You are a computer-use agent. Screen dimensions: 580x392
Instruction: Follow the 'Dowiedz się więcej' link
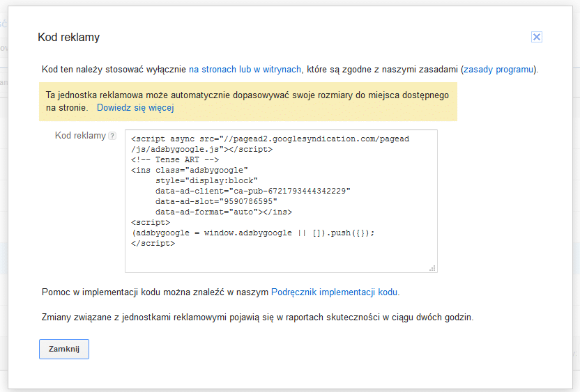(135, 107)
